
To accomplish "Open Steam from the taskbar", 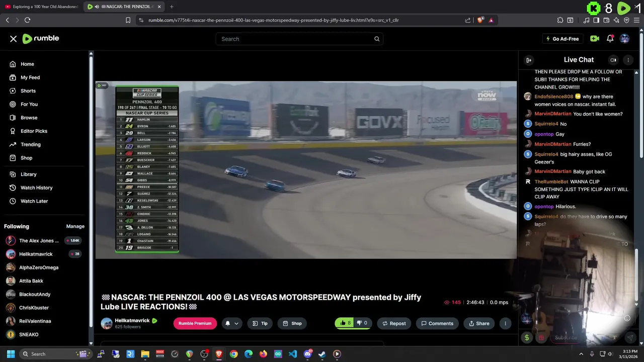I will pos(322,354).
